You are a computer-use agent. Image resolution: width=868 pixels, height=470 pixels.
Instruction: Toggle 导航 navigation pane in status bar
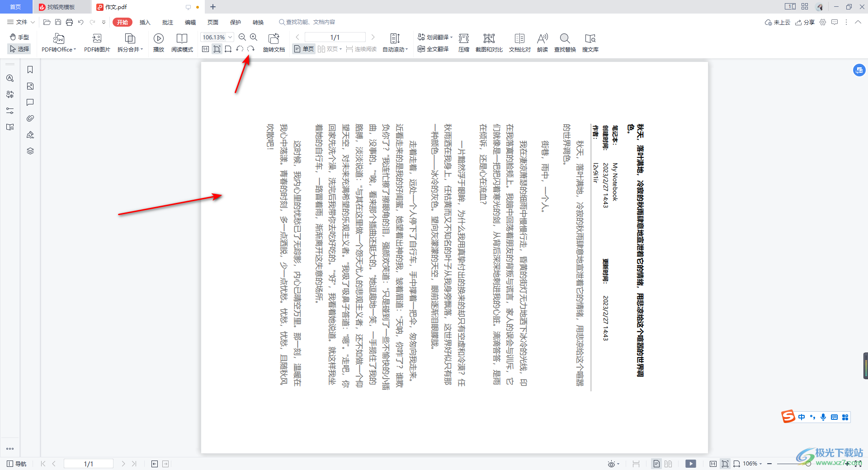click(17, 464)
